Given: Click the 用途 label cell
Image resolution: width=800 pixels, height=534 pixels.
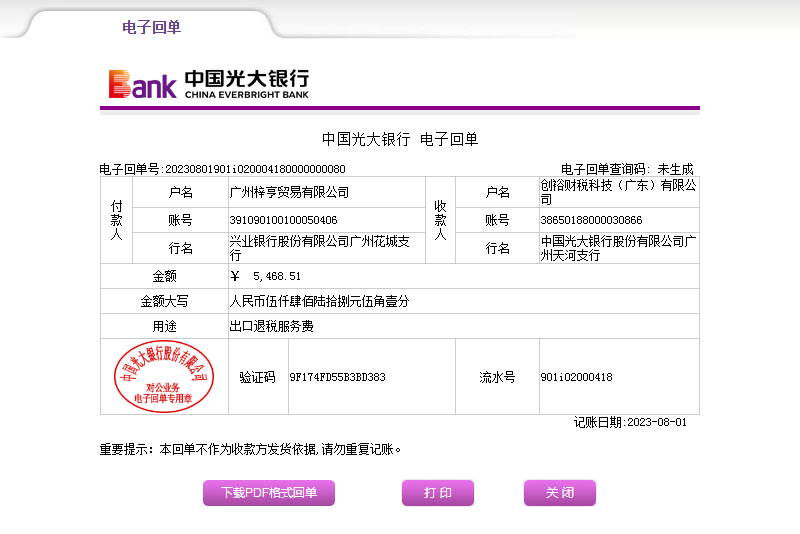Looking at the screenshot, I should tap(164, 326).
